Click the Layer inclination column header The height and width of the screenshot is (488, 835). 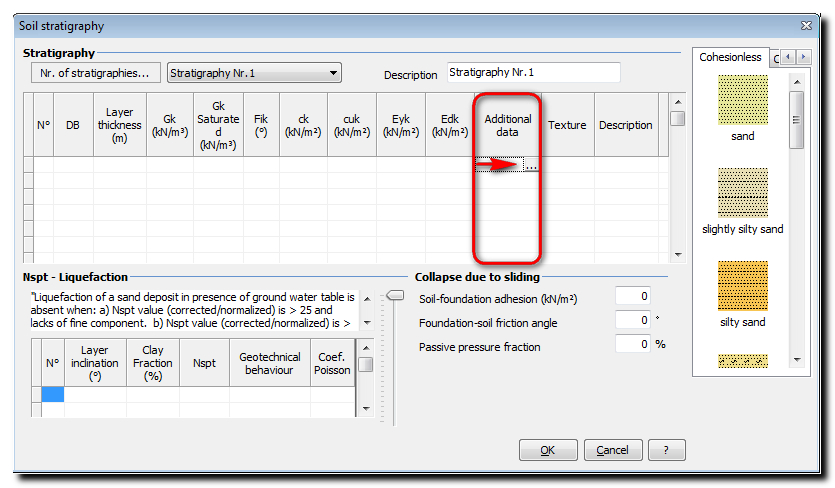pyautogui.click(x=95, y=363)
